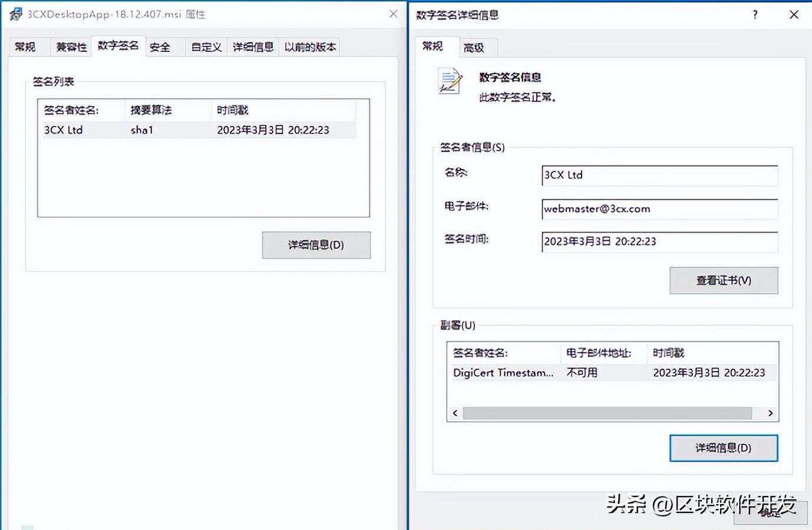The image size is (812, 530).
Task: Click the 查看证书(V) button
Action: click(x=724, y=280)
